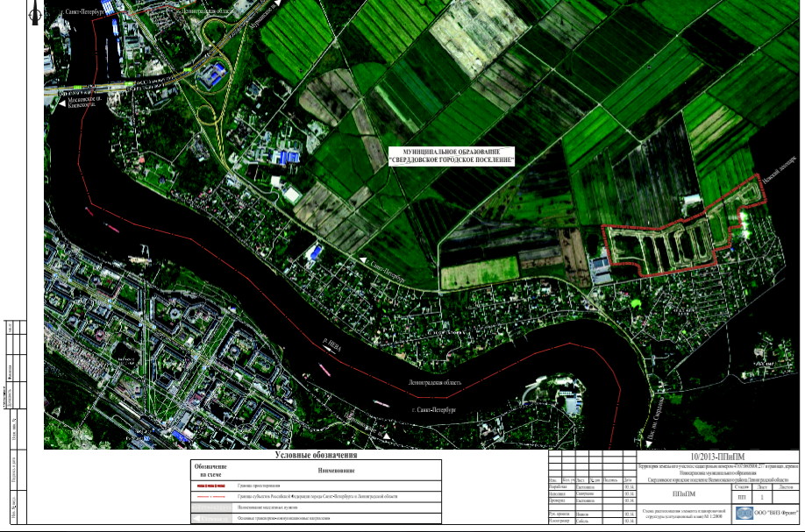
Task: Click the transport directions legend symbol
Action: 209,521
